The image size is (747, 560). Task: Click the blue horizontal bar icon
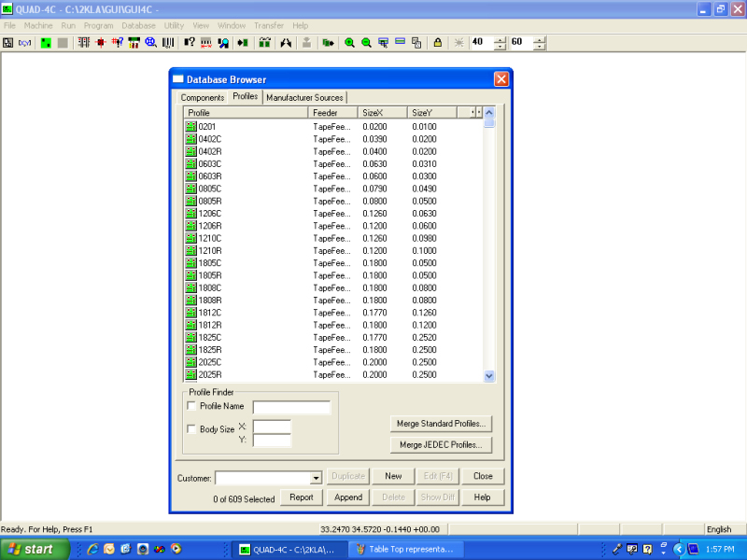pos(401,43)
